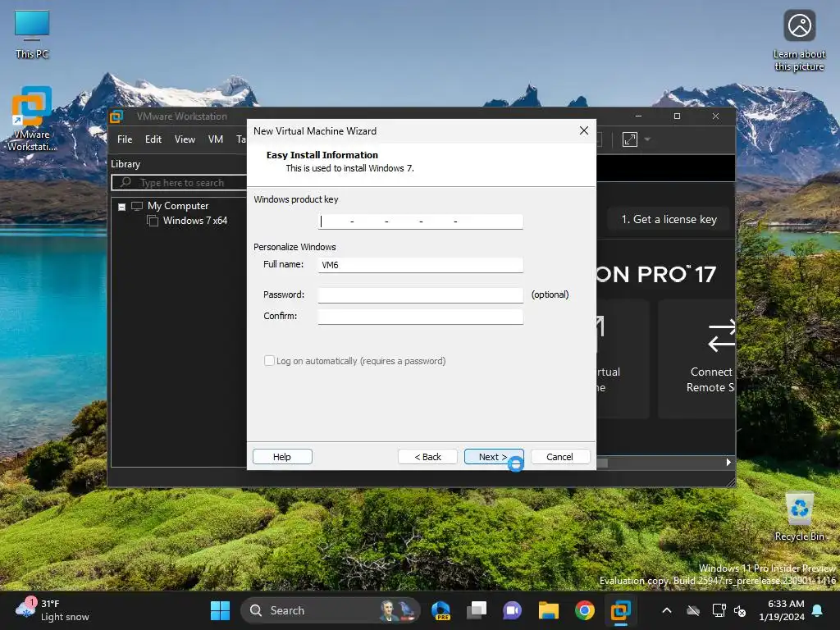This screenshot has width=840, height=630.
Task: Open the clock showing 6:33 AM
Action: point(782,610)
